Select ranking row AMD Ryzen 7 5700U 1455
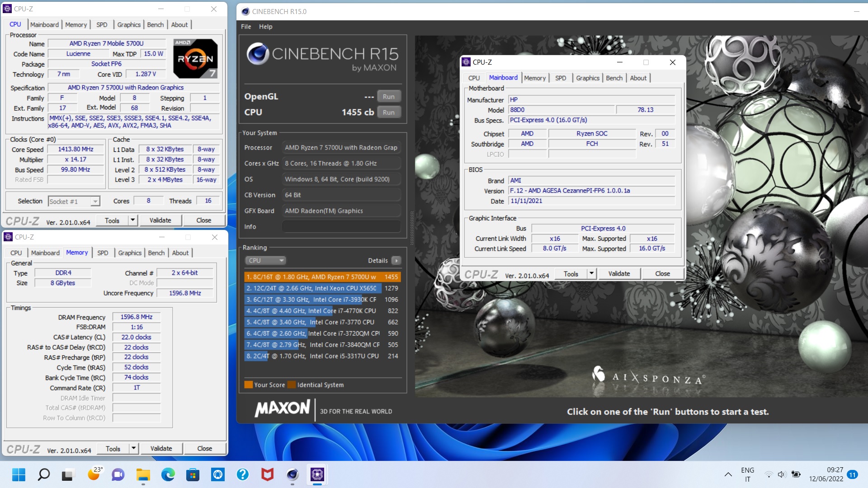This screenshot has width=868, height=488. click(x=322, y=277)
